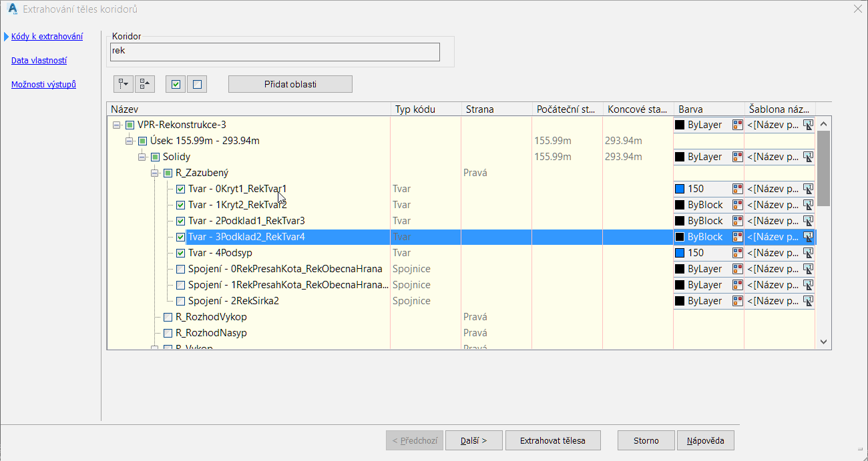Open color picker icon for 0RekPresahKota row
The height and width of the screenshot is (461, 868).
737,269
